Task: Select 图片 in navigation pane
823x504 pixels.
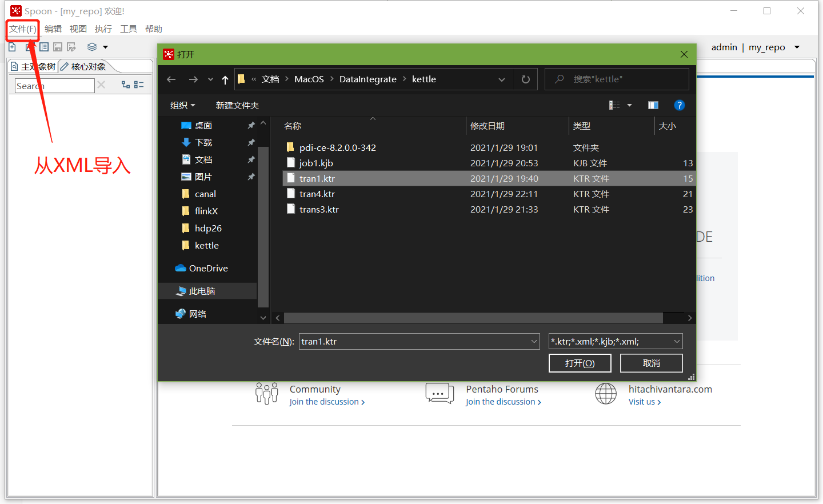Action: tap(203, 177)
